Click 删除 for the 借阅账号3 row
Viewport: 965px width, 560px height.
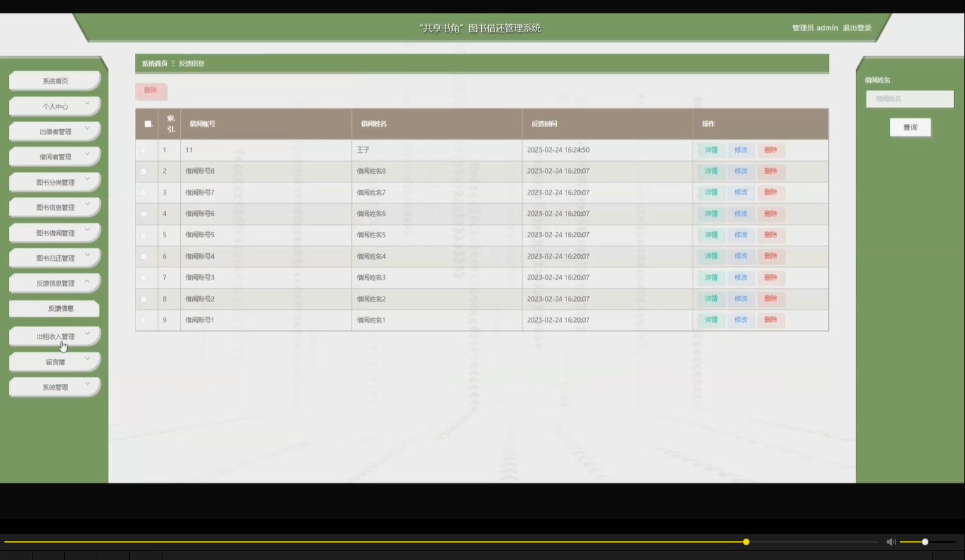(771, 277)
